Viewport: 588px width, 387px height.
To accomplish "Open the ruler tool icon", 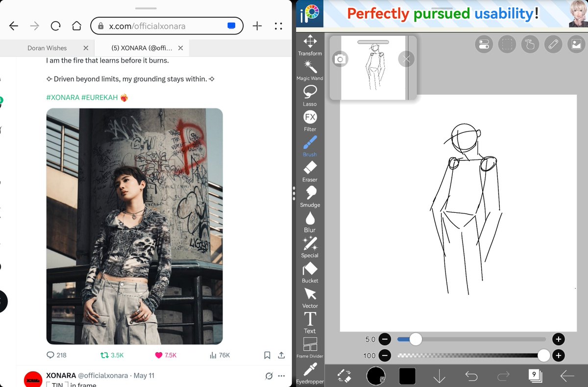I will coord(554,45).
